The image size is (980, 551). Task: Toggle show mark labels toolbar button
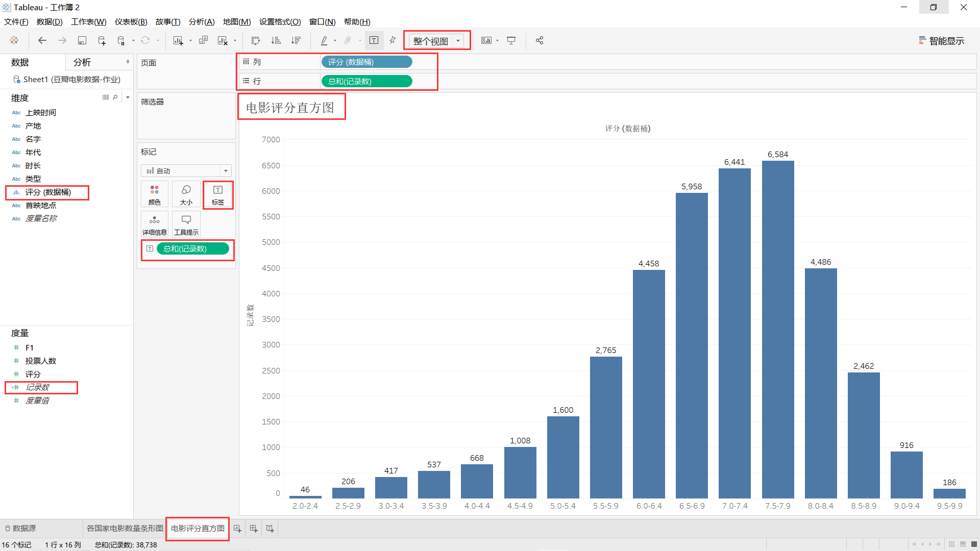374,40
